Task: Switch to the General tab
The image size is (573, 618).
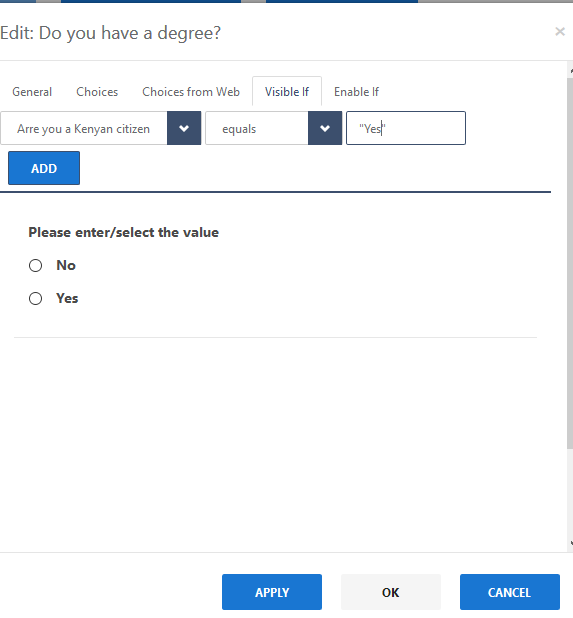Action: click(x=32, y=92)
